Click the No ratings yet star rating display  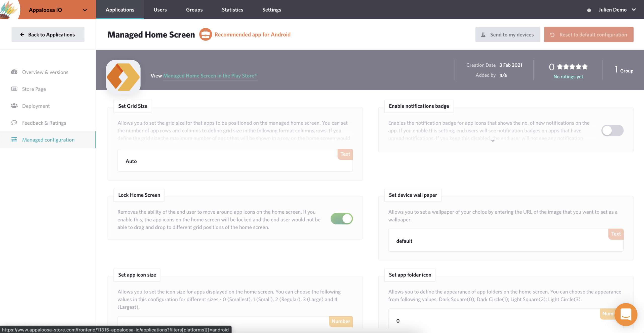coord(568,70)
